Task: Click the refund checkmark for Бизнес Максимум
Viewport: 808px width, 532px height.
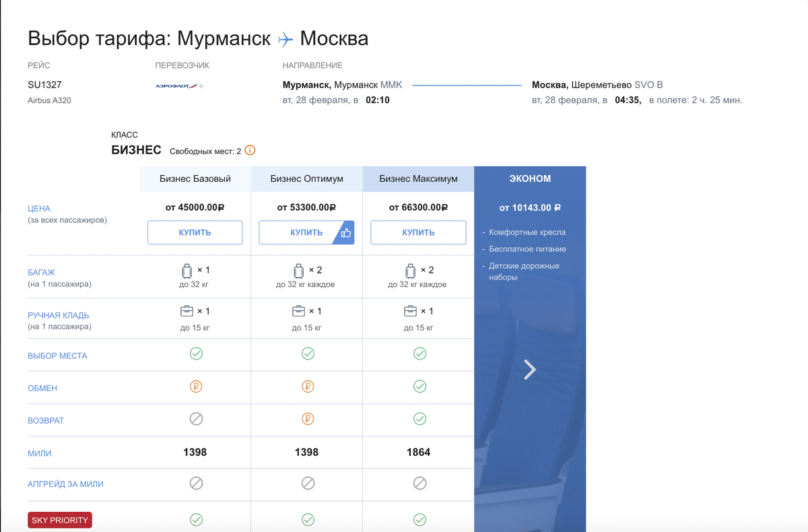Action: 419,419
